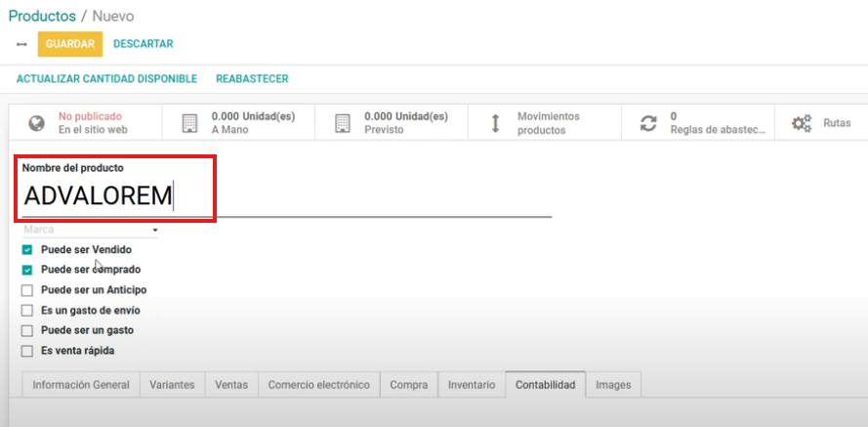Click the refresh icon for Reglas de abastecimiento
Screen dimensions: 868x427
pos(648,123)
